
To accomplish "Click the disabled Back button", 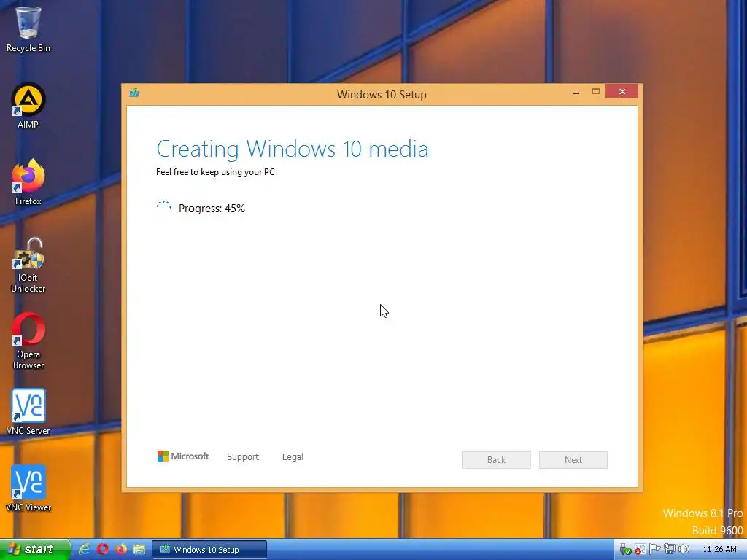I will coord(496,460).
